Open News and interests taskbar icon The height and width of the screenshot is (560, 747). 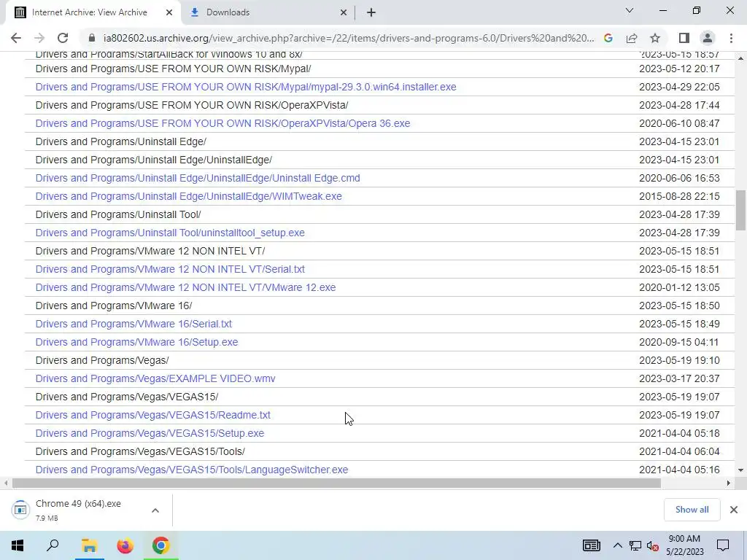click(591, 545)
